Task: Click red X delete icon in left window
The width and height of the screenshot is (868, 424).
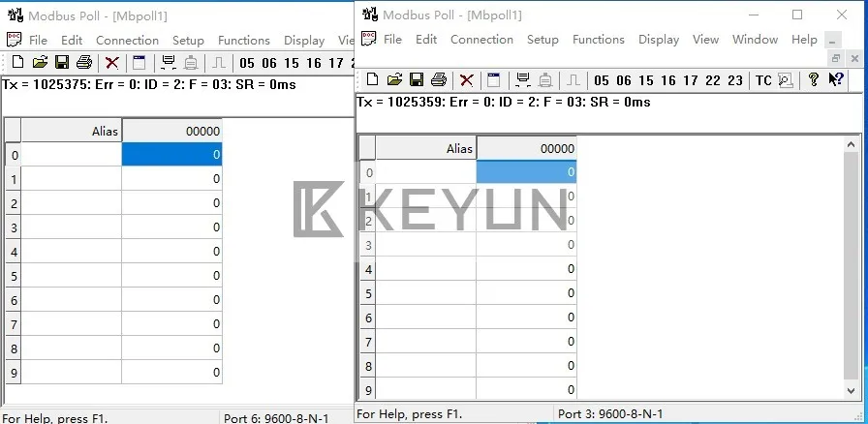Action: click(x=112, y=63)
